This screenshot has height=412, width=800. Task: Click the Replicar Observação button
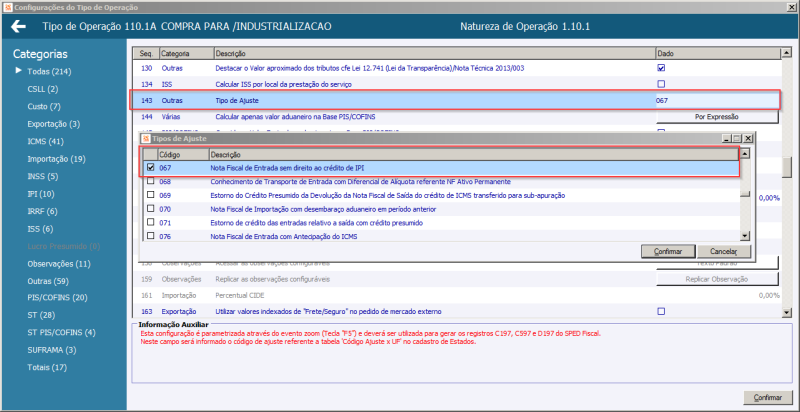click(717, 279)
